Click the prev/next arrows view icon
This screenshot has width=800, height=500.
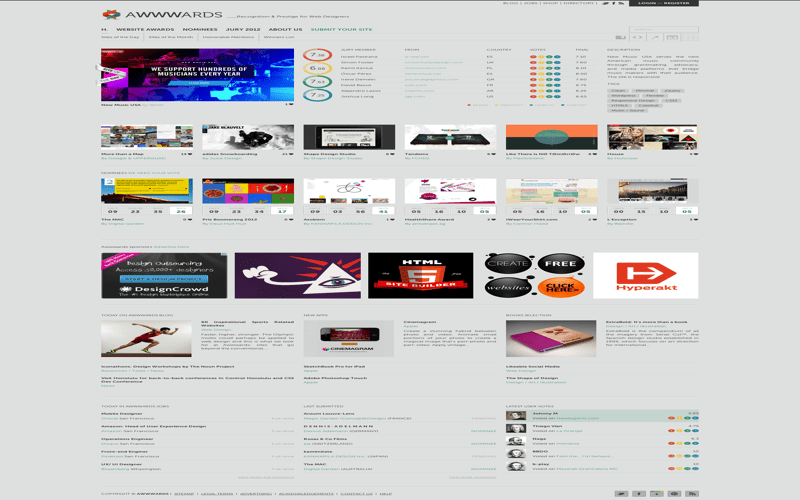click(638, 37)
